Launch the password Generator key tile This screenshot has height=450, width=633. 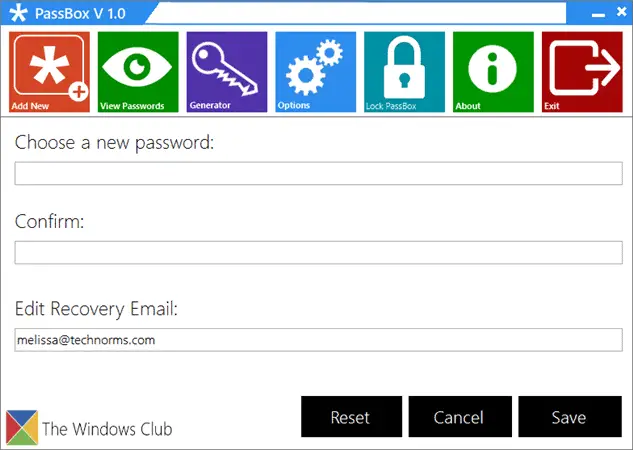227,72
